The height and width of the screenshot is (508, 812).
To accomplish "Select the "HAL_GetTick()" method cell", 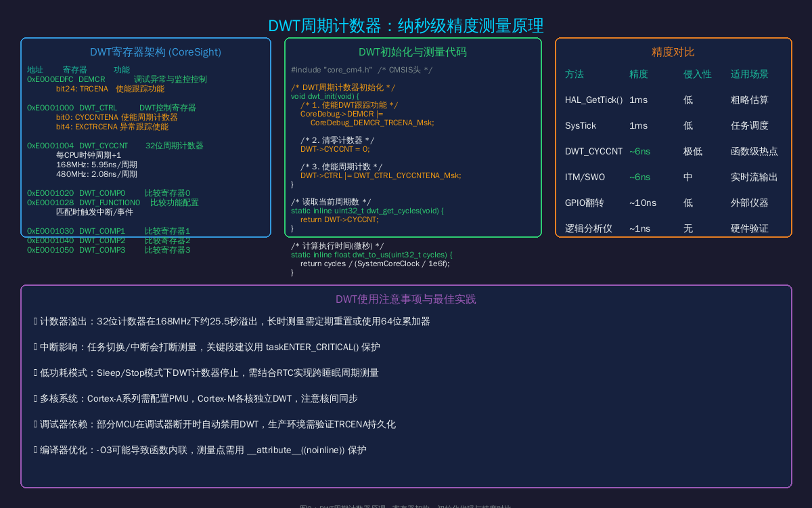I will coord(594,100).
